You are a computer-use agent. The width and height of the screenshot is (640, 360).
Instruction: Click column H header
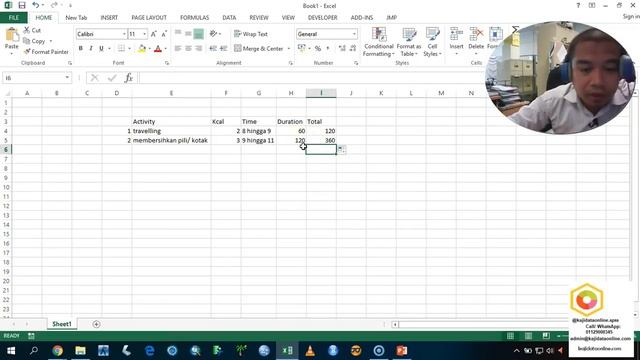[291, 93]
